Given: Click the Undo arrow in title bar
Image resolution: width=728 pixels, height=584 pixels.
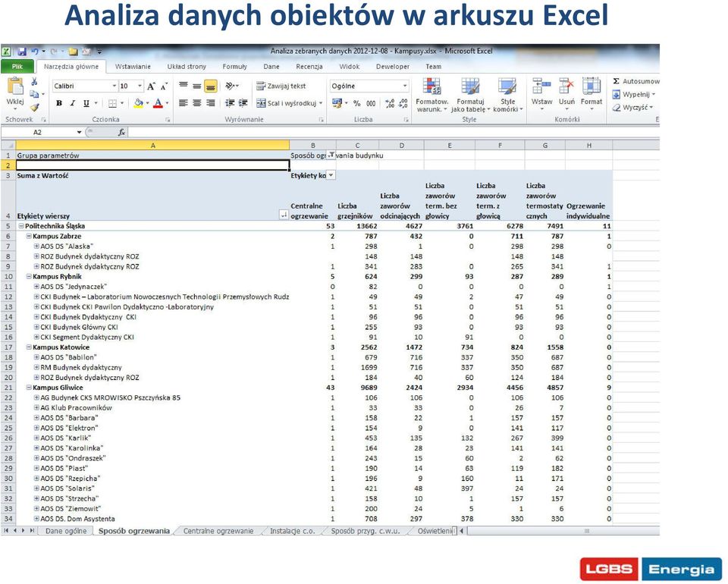Looking at the screenshot, I should point(34,52).
